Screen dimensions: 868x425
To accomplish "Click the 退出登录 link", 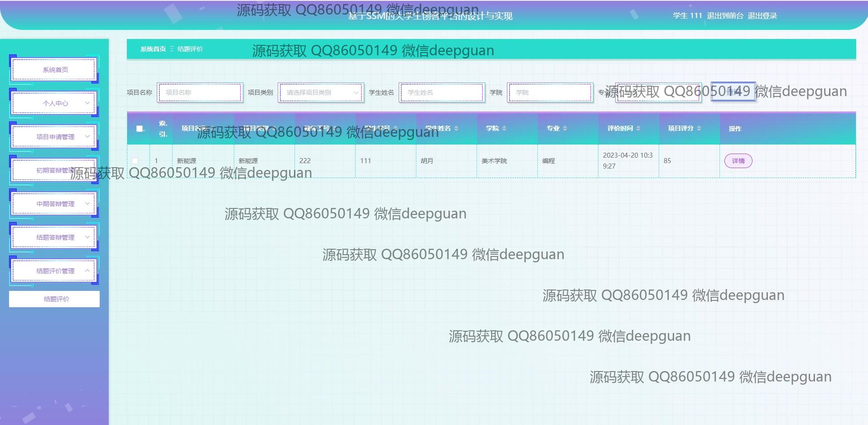I will pos(762,16).
